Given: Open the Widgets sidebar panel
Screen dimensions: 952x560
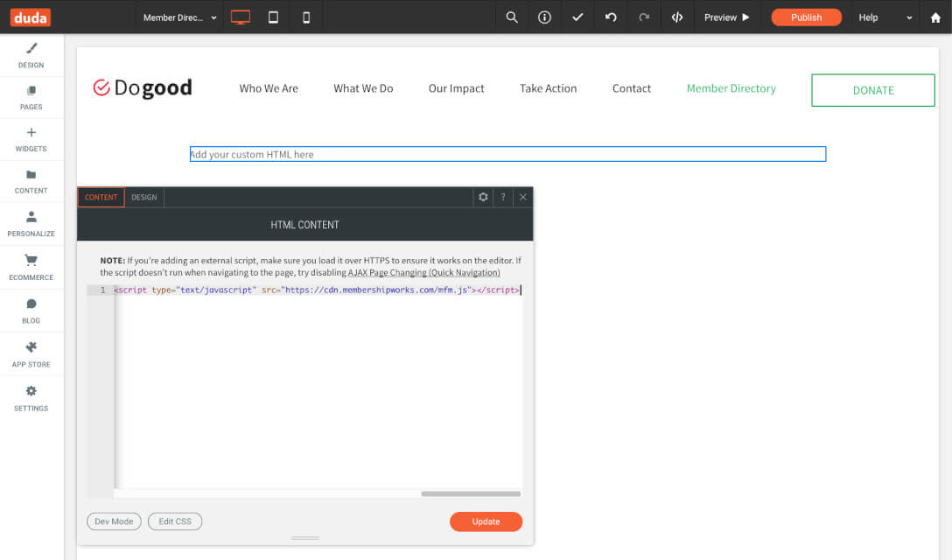Looking at the screenshot, I should click(31, 139).
